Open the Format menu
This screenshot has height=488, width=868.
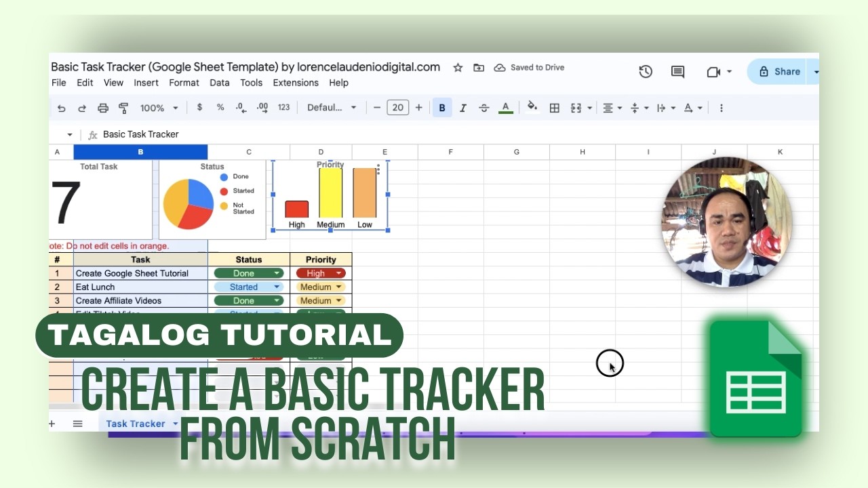[x=184, y=83]
